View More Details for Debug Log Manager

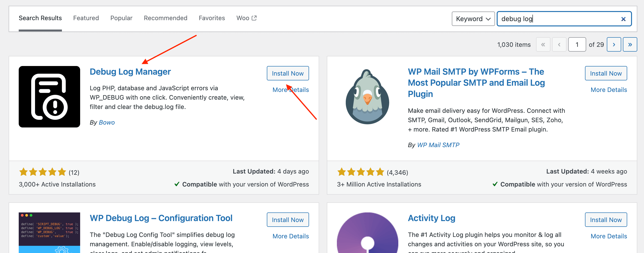click(291, 90)
